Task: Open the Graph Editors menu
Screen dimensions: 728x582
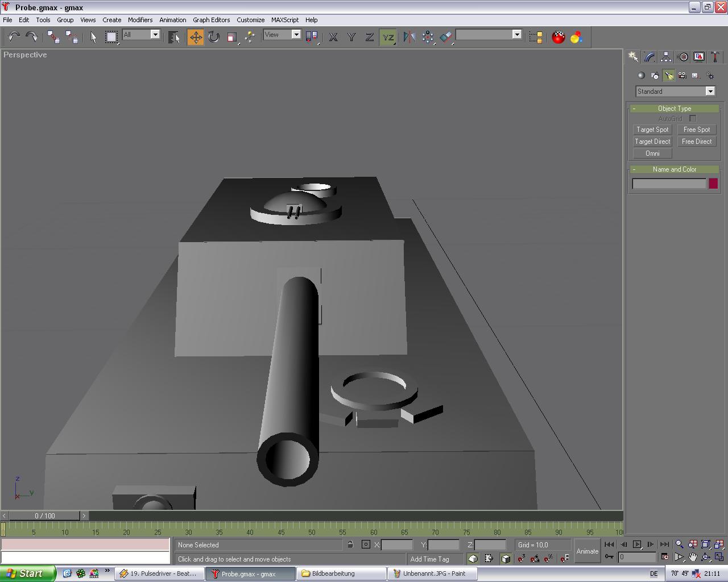Action: click(211, 20)
